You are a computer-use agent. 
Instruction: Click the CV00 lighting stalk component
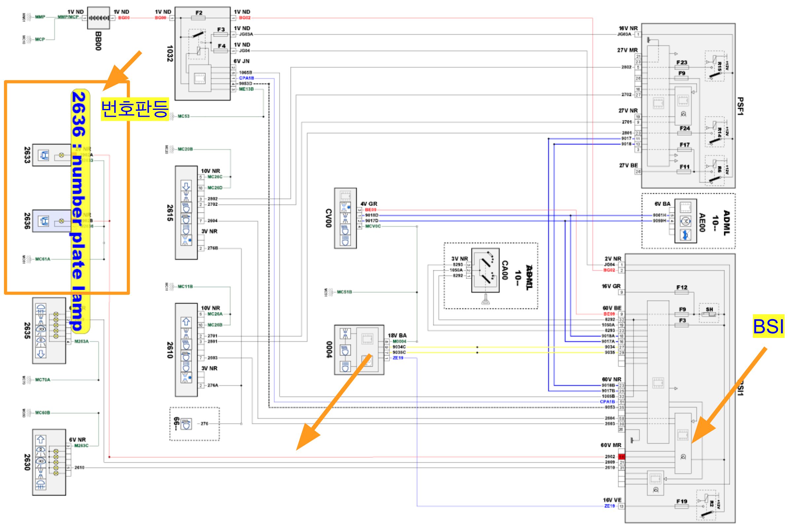pos(345,218)
